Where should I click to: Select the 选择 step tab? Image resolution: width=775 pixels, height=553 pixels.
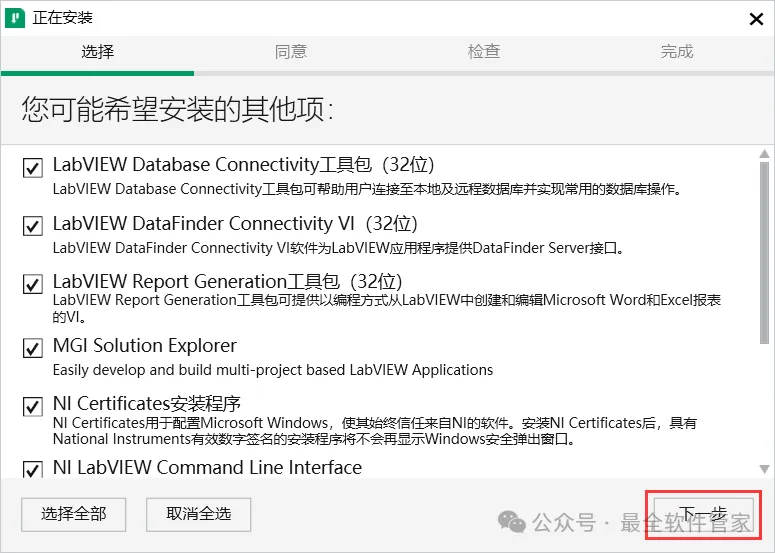pyautogui.click(x=97, y=51)
